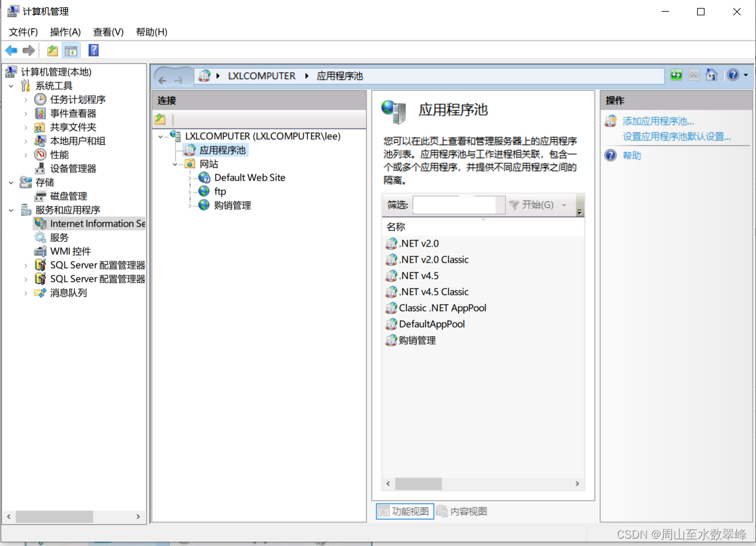Click the DefaultAppPool pool icon
756x546 pixels.
(x=391, y=324)
